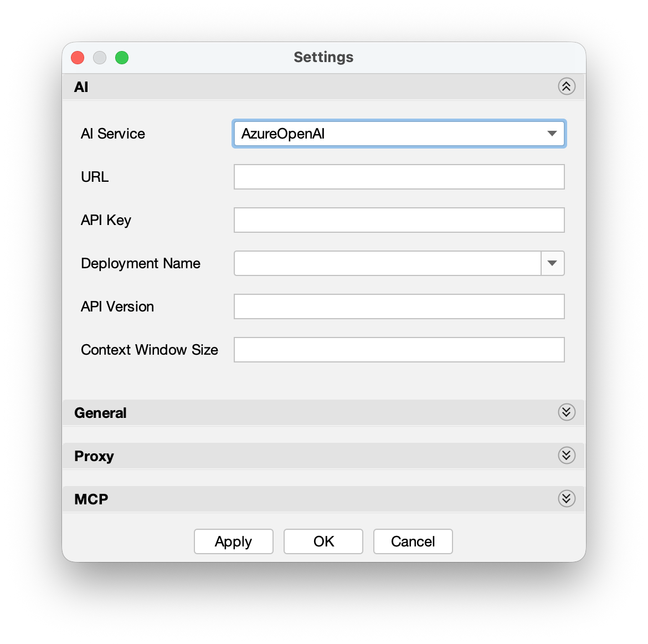
Task: Click the General section header
Action: (x=323, y=412)
